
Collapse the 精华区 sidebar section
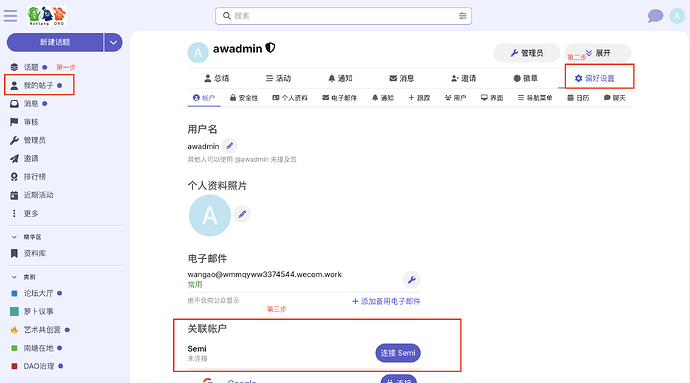click(x=26, y=237)
